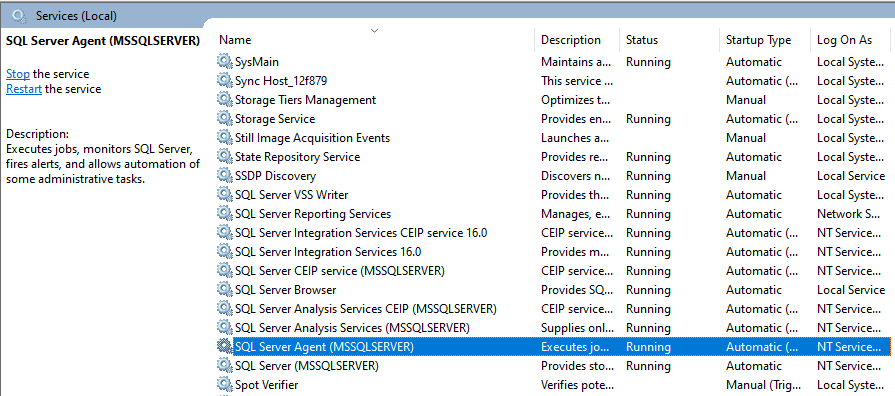This screenshot has width=895, height=396.
Task: Click description 'Executes jo...' in highlighted Agent row
Action: 576,346
